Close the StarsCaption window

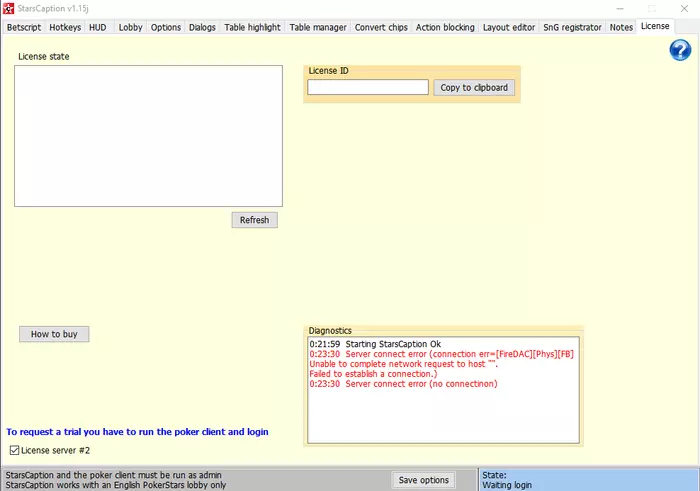coord(684,8)
